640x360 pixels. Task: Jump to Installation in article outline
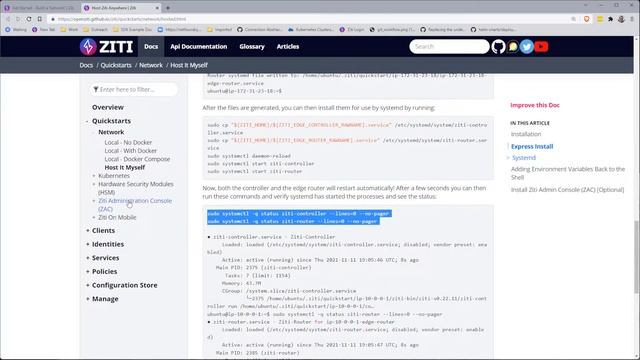[526, 134]
